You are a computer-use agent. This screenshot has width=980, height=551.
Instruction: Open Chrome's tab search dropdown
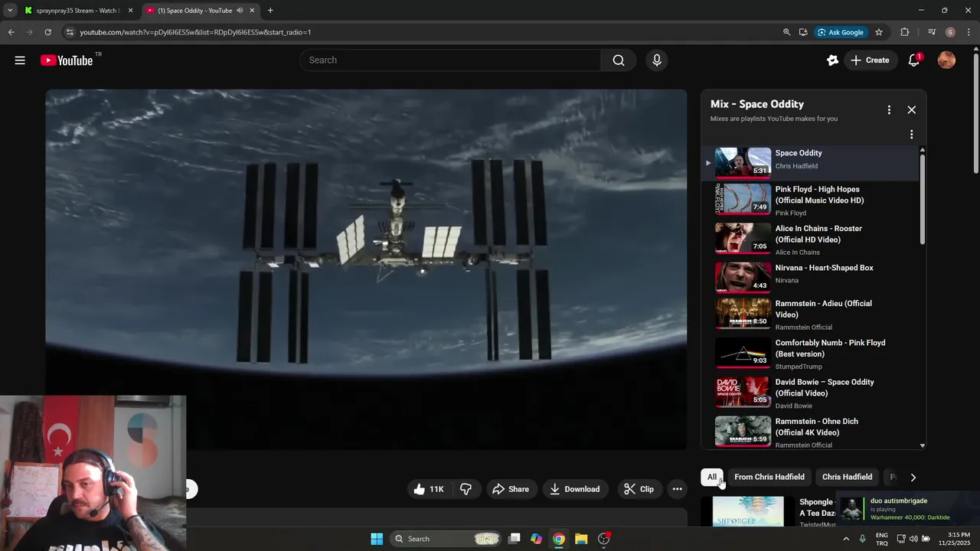tap(9, 11)
